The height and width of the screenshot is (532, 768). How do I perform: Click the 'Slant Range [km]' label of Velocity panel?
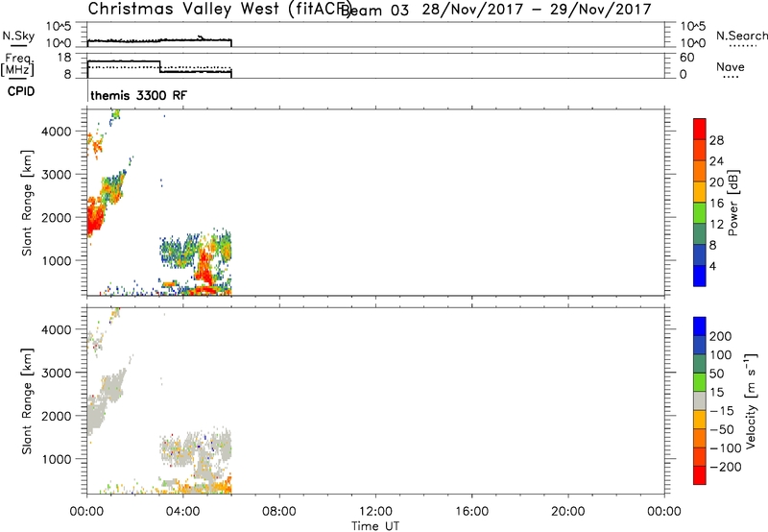coord(27,400)
